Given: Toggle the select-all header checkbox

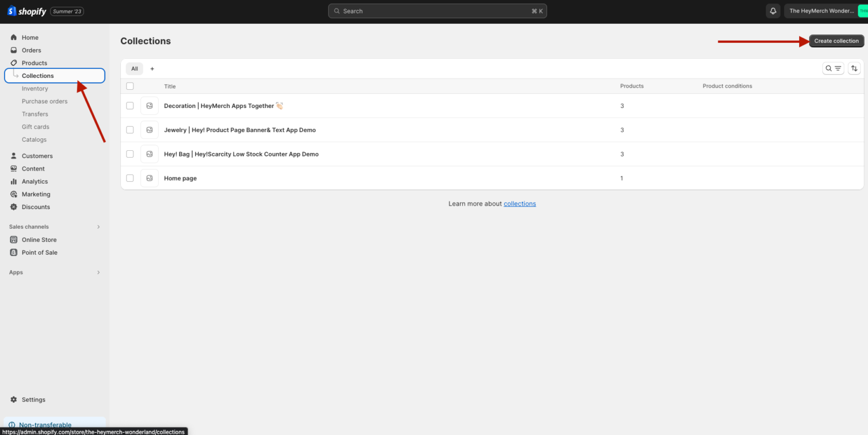Looking at the screenshot, I should pos(130,86).
